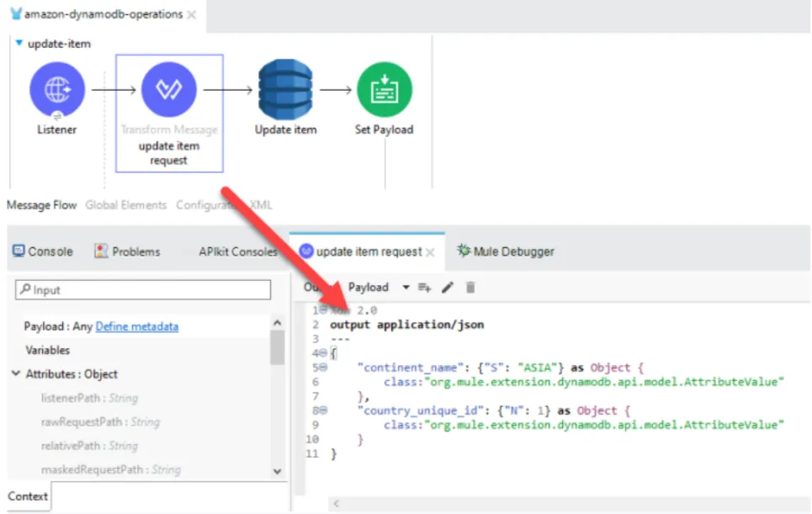This screenshot has height=514, width=812.
Task: Open the Mule Debugger tab
Action: [506, 252]
